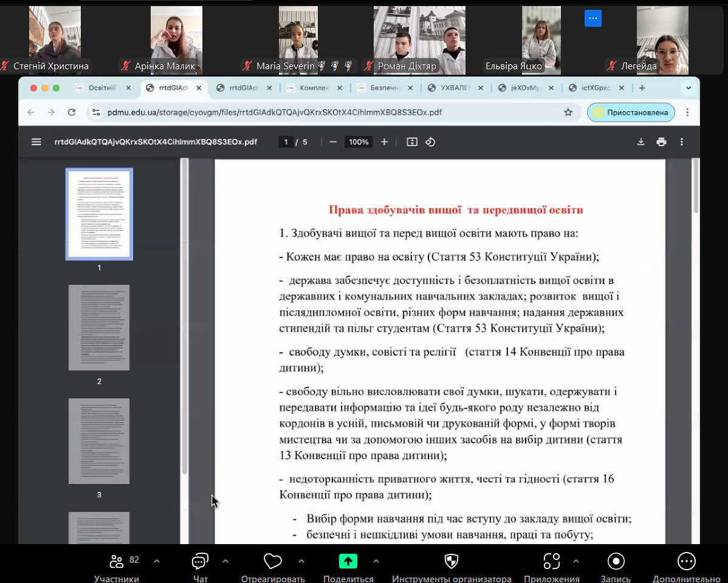The width and height of the screenshot is (728, 583).
Task: Bookmark this page with the star icon
Action: (x=568, y=112)
